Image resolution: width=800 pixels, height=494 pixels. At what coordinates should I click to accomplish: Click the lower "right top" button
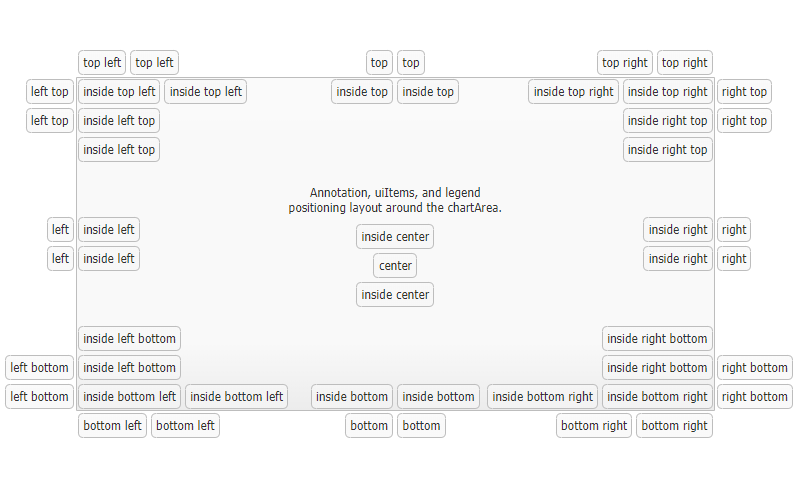(x=744, y=121)
